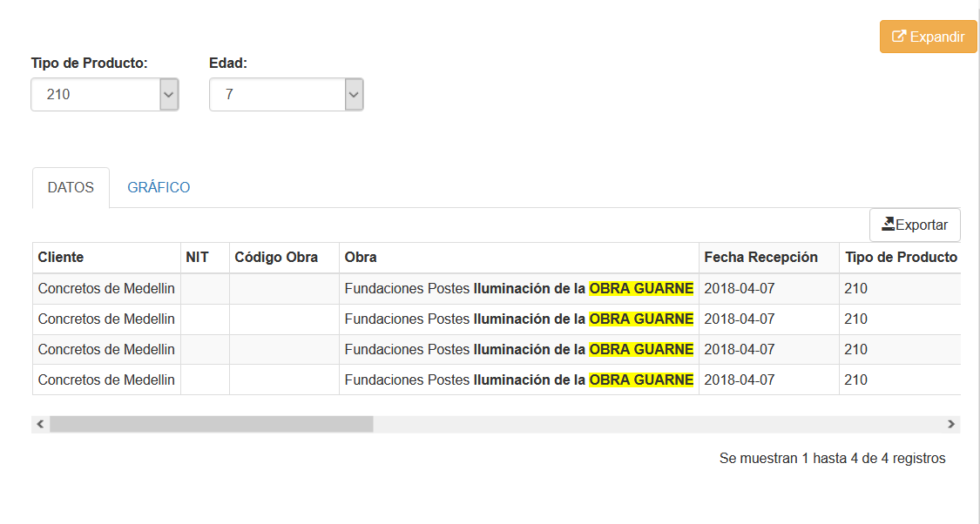This screenshot has height=524, width=980.
Task: Click the Fecha Recepción column header
Action: (x=760, y=257)
